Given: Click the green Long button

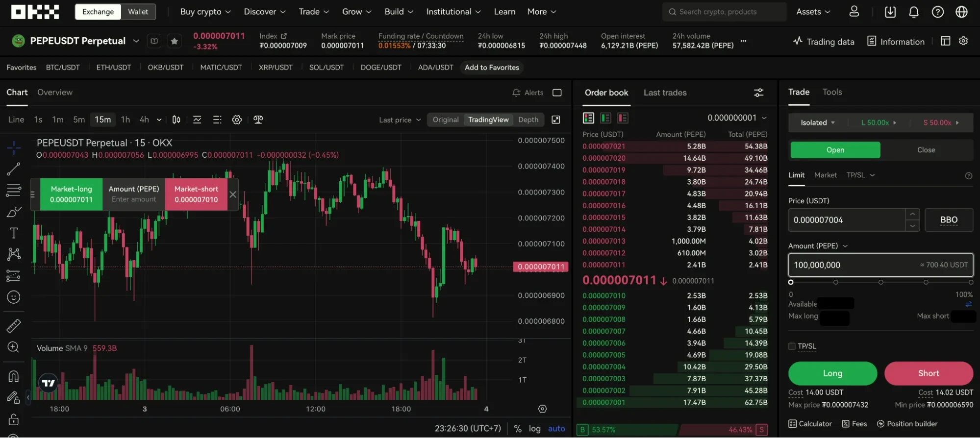Looking at the screenshot, I should click(832, 373).
